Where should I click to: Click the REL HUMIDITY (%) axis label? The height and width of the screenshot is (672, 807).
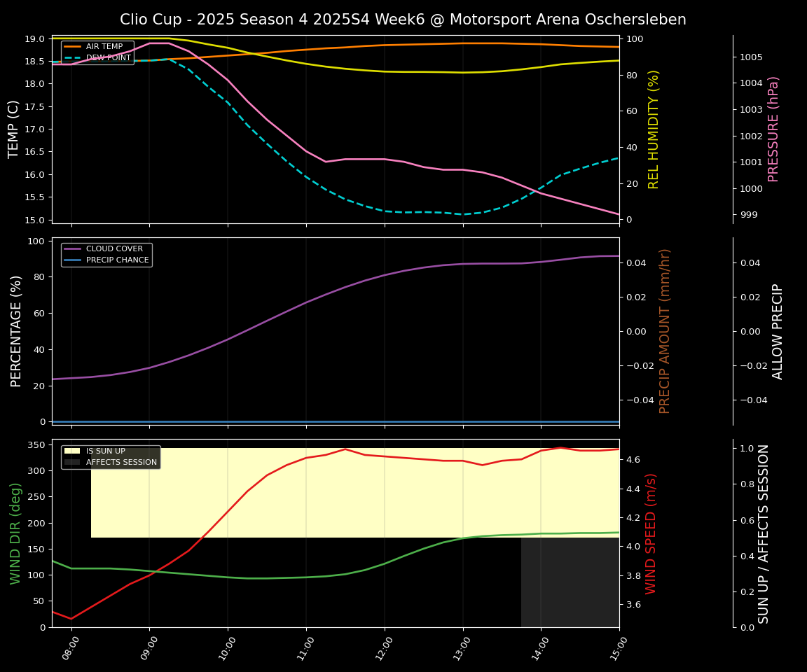coord(654,129)
